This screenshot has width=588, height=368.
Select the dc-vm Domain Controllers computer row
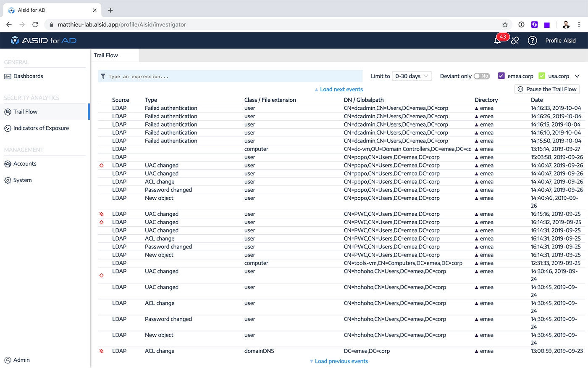point(341,149)
